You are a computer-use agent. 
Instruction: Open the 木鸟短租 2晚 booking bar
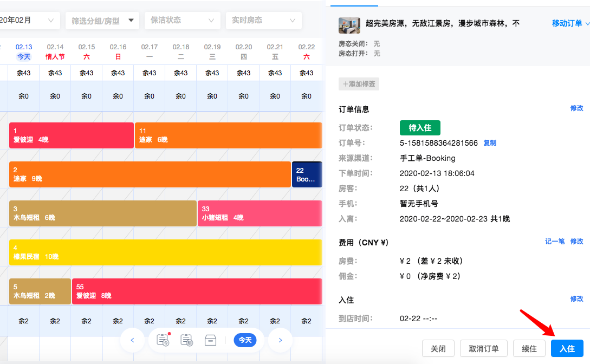[x=40, y=291]
